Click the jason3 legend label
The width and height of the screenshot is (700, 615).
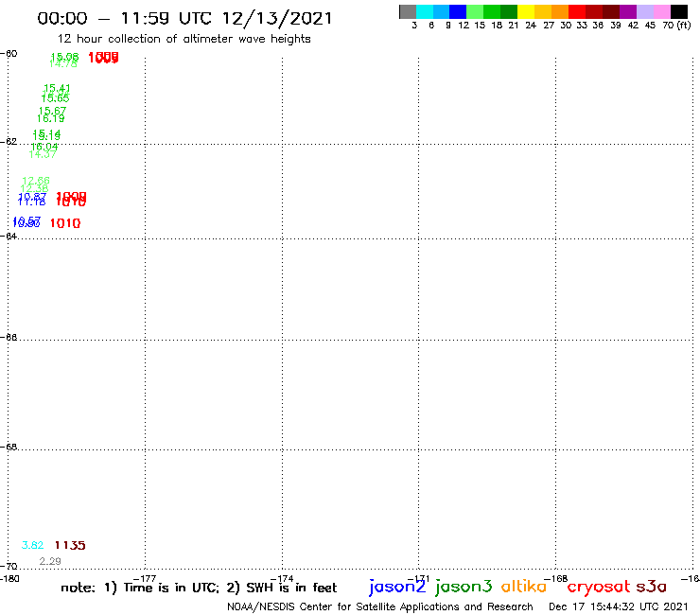[464, 587]
